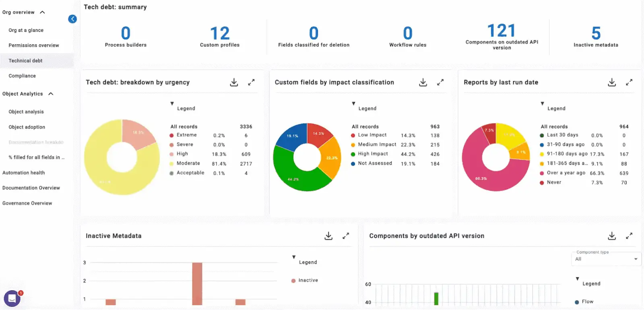Open the Compliance page in sidebar
This screenshot has width=644, height=310.
(x=22, y=76)
